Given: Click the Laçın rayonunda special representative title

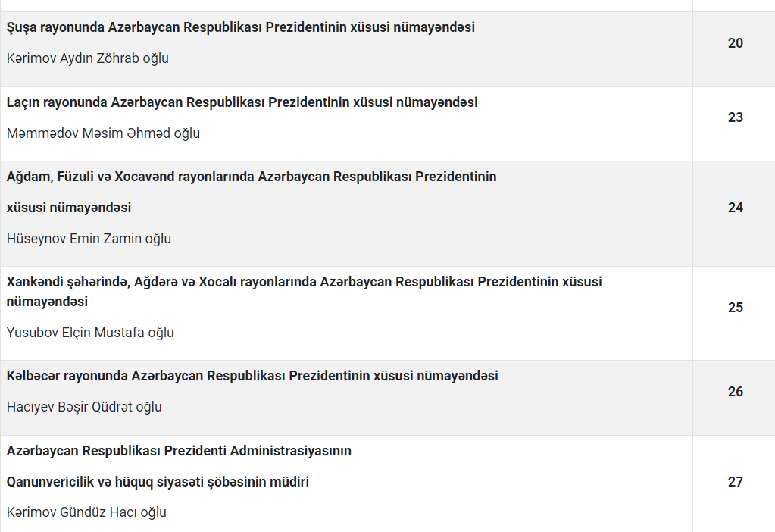Looking at the screenshot, I should (x=242, y=102).
